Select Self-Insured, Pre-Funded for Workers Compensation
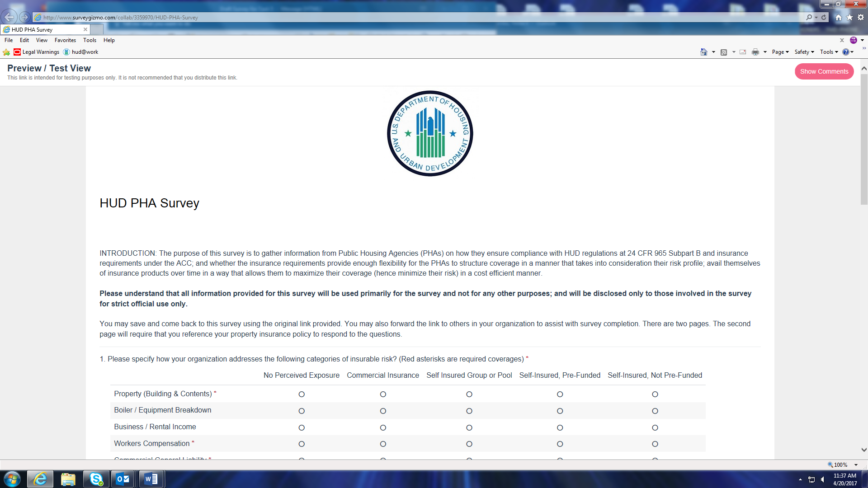868x488 pixels. [x=560, y=444]
